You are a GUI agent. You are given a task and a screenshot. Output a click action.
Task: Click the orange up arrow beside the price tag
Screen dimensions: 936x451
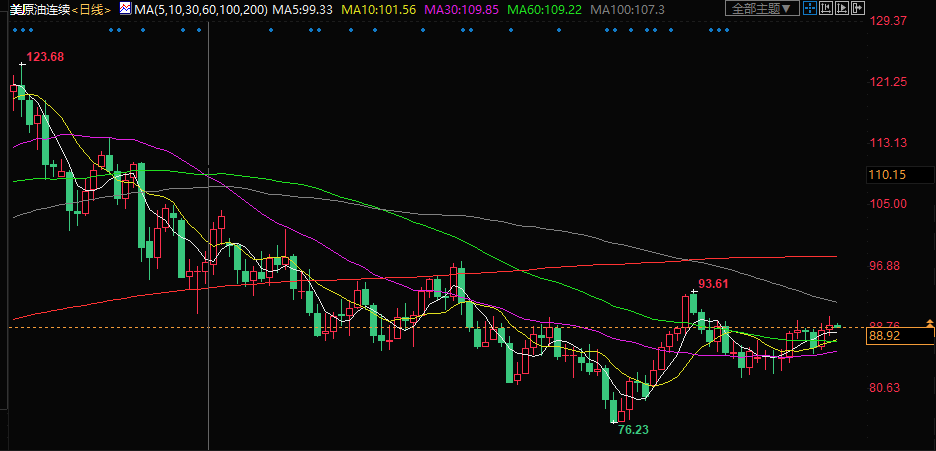[x=930, y=323]
